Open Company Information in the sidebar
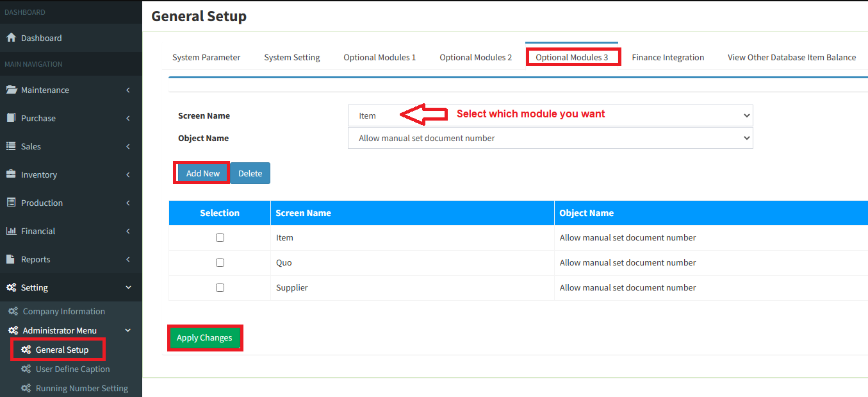The width and height of the screenshot is (868, 397). [x=63, y=311]
